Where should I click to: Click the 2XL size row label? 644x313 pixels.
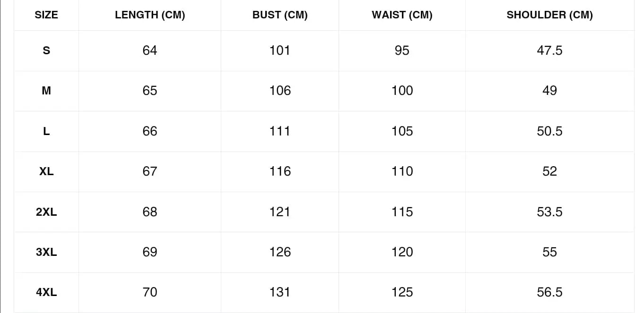tap(46, 212)
